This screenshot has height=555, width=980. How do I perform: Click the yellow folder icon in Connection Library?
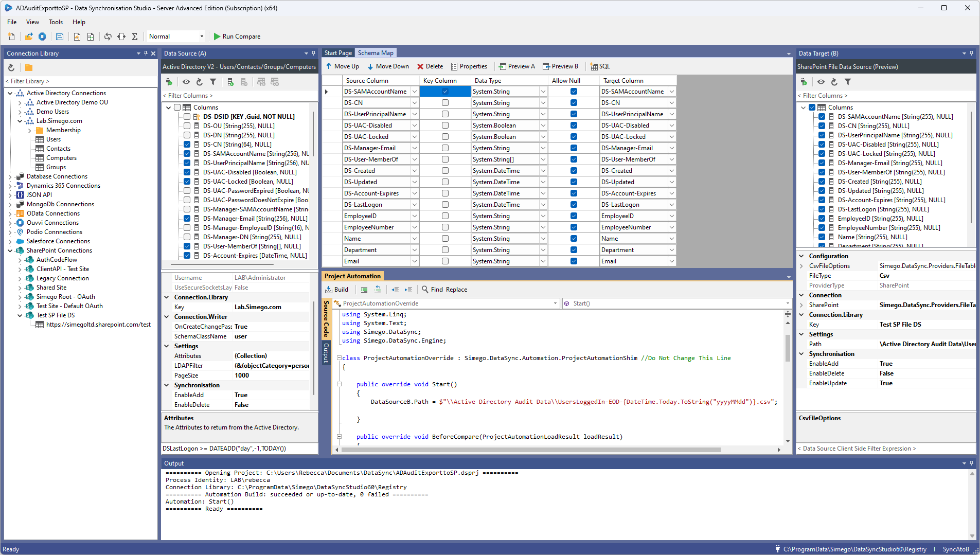pyautogui.click(x=29, y=67)
